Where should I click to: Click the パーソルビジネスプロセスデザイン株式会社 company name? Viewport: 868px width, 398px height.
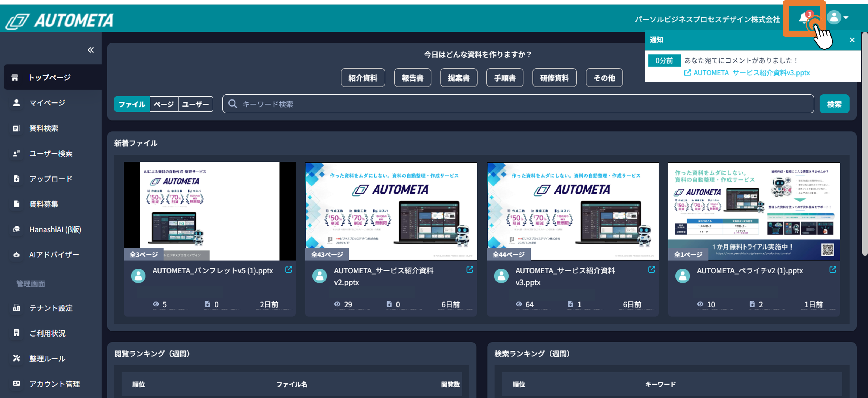pyautogui.click(x=707, y=19)
